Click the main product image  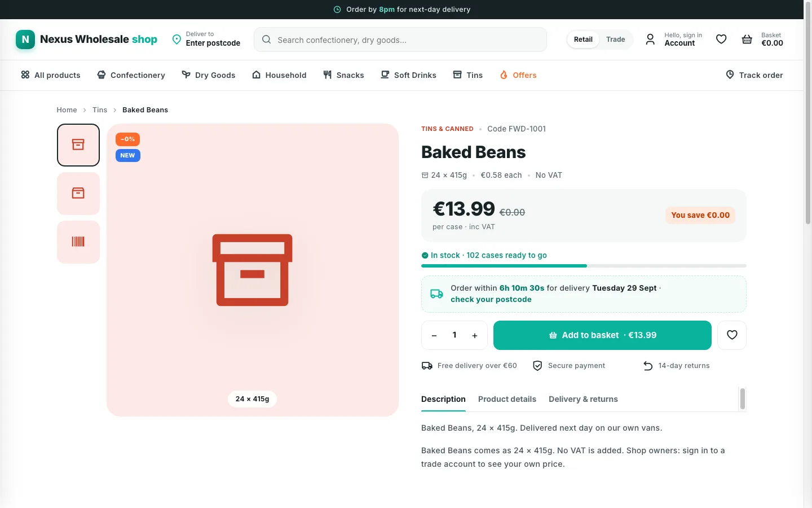tap(253, 270)
